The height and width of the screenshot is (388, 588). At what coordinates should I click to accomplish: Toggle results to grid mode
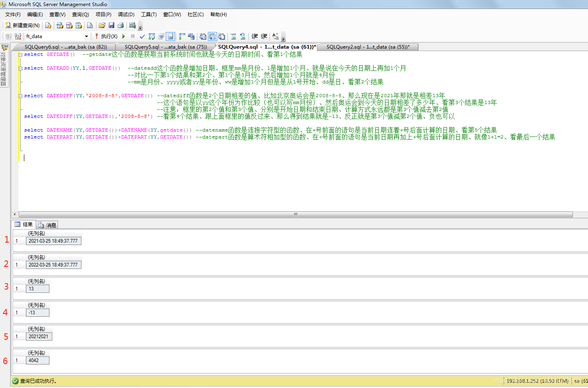(212, 36)
